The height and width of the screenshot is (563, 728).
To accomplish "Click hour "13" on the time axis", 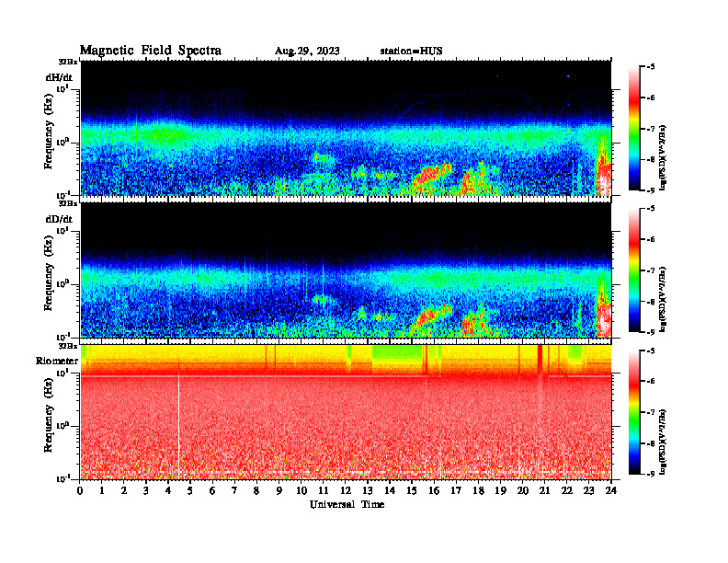I will click(x=368, y=490).
